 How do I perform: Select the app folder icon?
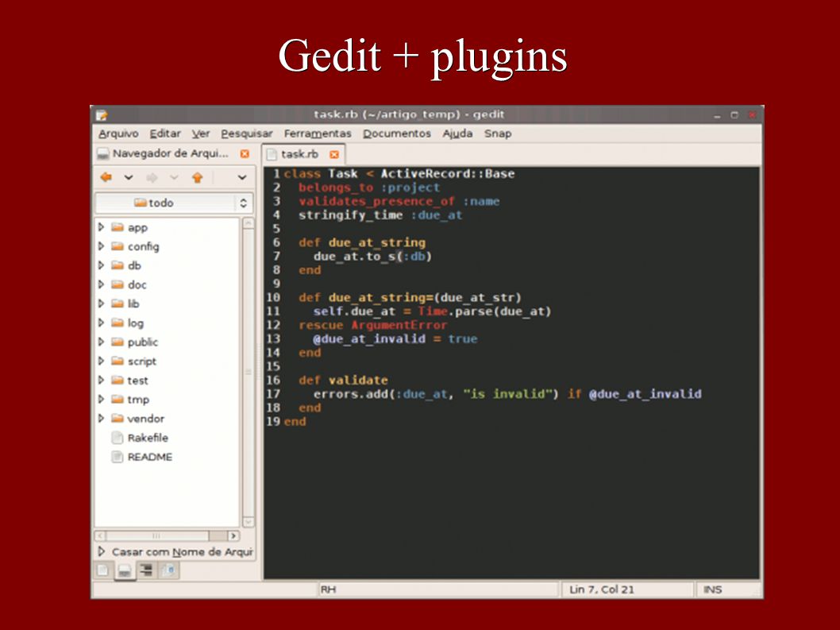click(118, 227)
